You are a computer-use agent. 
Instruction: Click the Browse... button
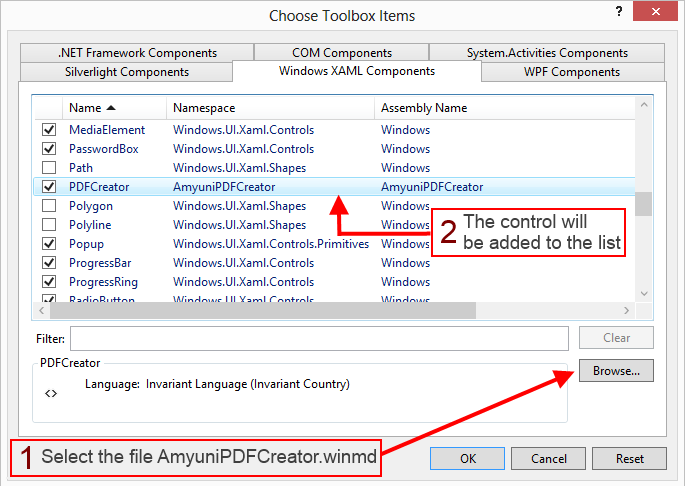pos(615,371)
